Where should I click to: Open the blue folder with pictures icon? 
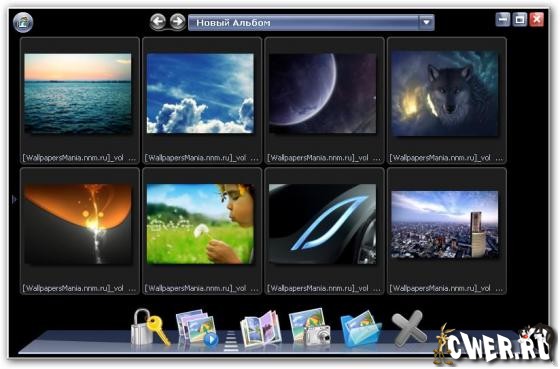coord(360,329)
